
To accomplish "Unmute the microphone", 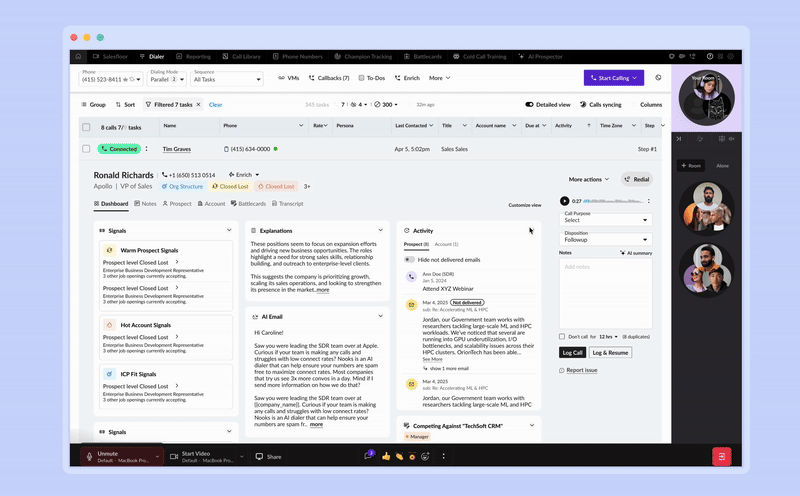I will [x=121, y=456].
